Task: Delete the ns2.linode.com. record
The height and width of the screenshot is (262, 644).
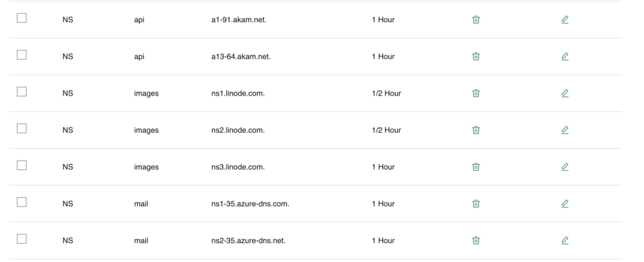Action: [475, 130]
